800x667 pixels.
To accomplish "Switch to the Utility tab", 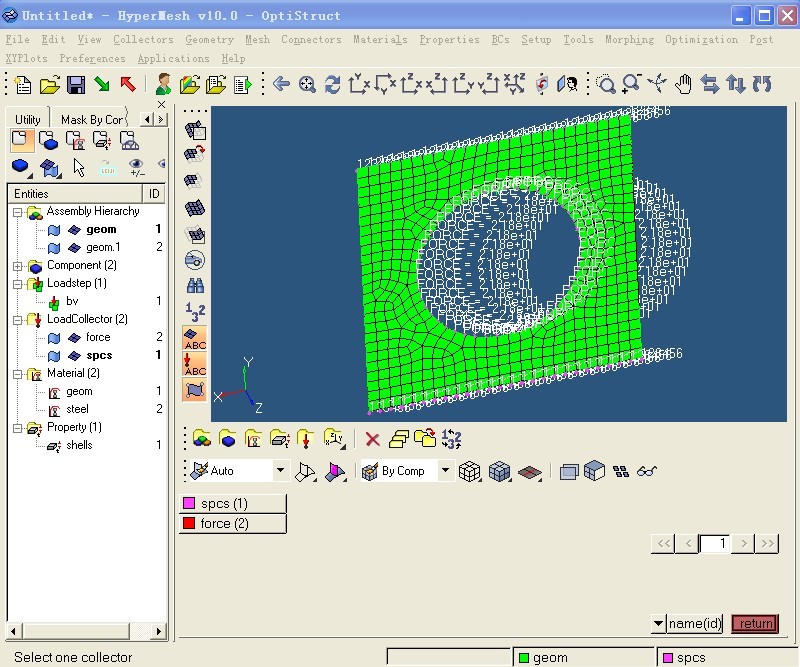I will click(x=28, y=119).
